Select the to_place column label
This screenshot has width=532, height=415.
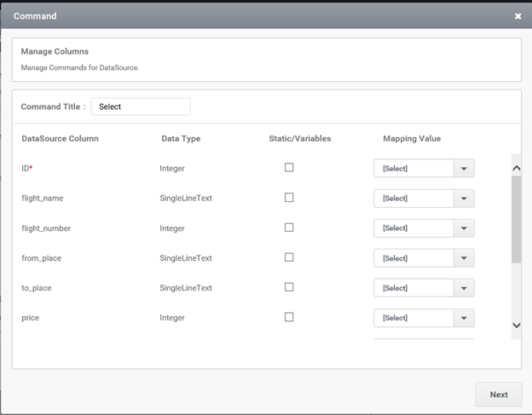pos(37,288)
